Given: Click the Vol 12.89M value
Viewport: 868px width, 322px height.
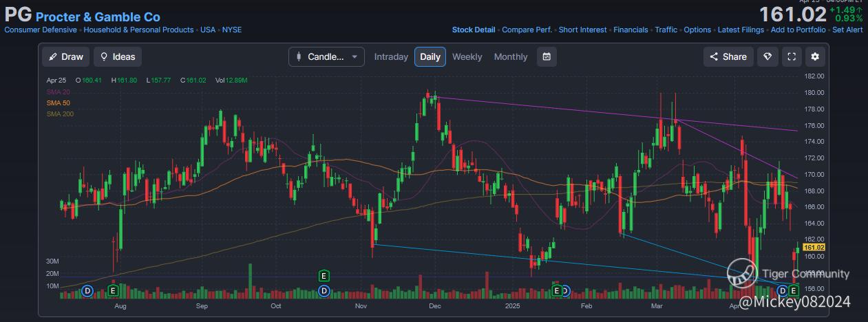Looking at the screenshot, I should click(231, 80).
